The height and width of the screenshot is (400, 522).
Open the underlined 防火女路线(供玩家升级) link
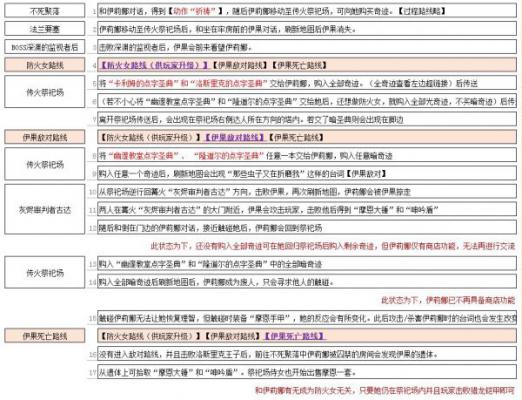[154, 65]
